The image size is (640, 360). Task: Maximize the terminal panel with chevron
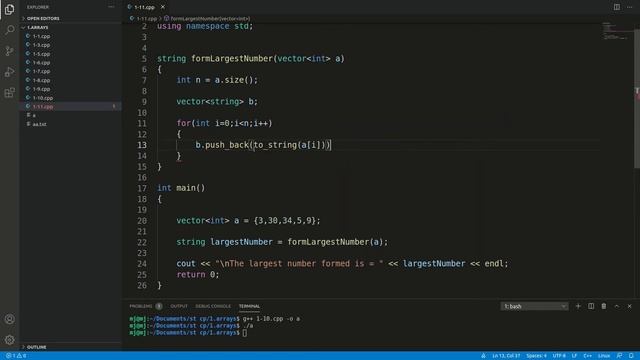pyautogui.click(x=617, y=306)
